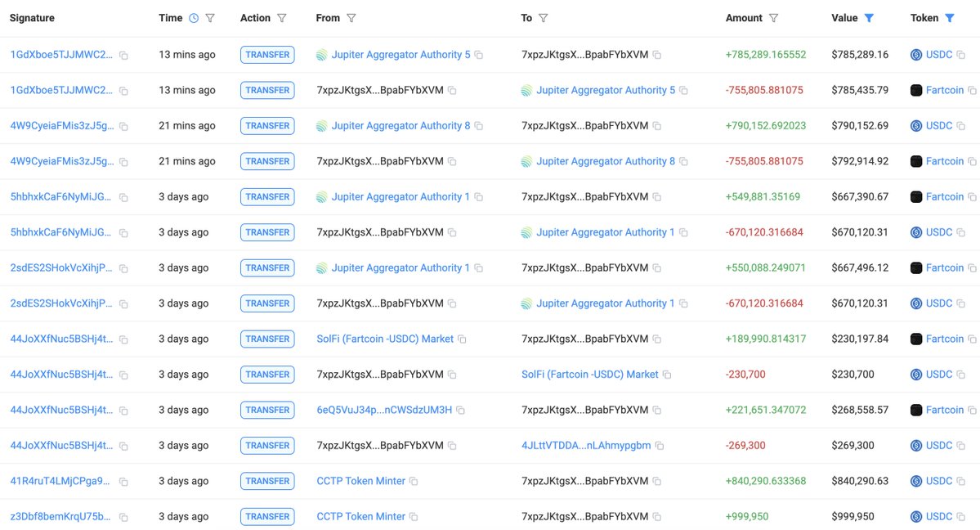The image size is (980, 530).
Task: Select amount +790,152.692023
Action: (x=766, y=126)
